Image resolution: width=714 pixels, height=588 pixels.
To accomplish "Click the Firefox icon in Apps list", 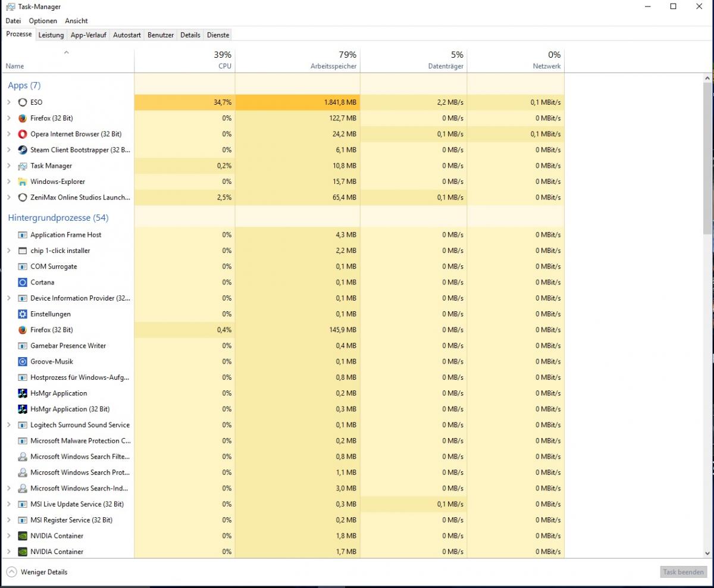I will pos(23,118).
